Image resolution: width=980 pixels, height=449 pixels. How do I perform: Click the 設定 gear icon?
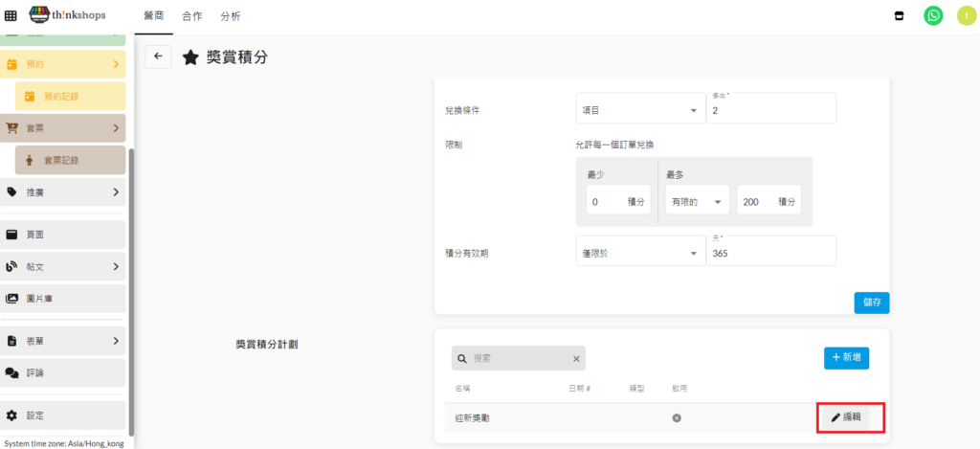click(x=12, y=415)
